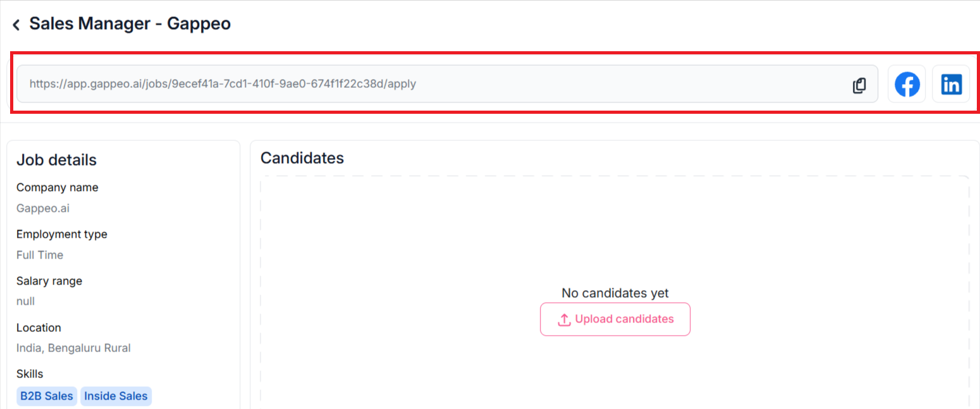Viewport: 980px width, 409px height.
Task: Copy the job apply link
Action: 859,85
